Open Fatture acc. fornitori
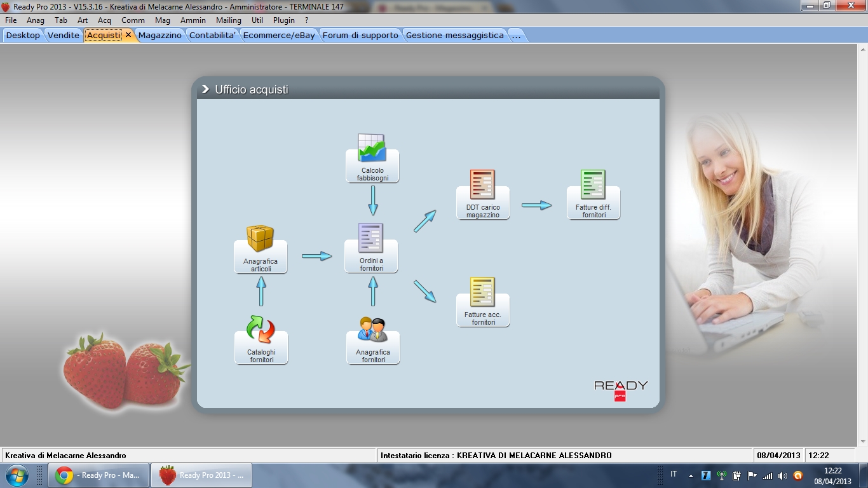The width and height of the screenshot is (868, 488). point(483,302)
